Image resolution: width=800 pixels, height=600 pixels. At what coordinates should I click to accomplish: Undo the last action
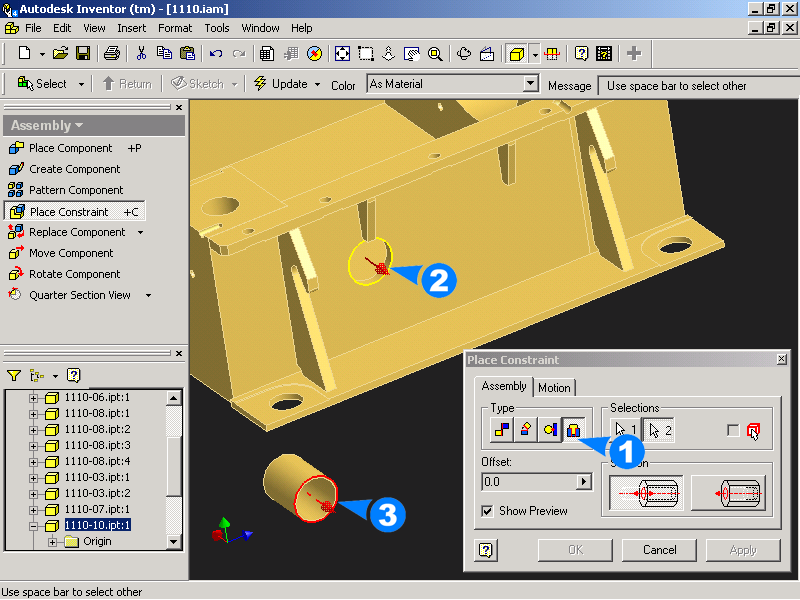point(216,53)
